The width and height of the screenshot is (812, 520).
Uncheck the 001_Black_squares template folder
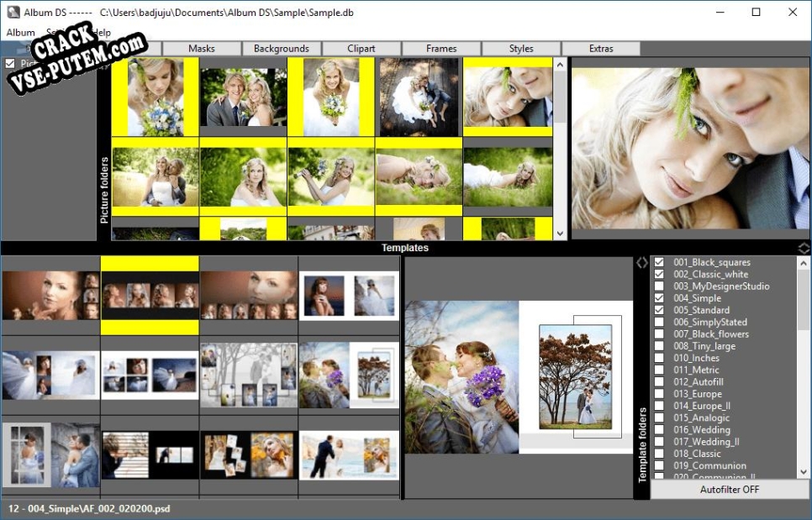[659, 262]
